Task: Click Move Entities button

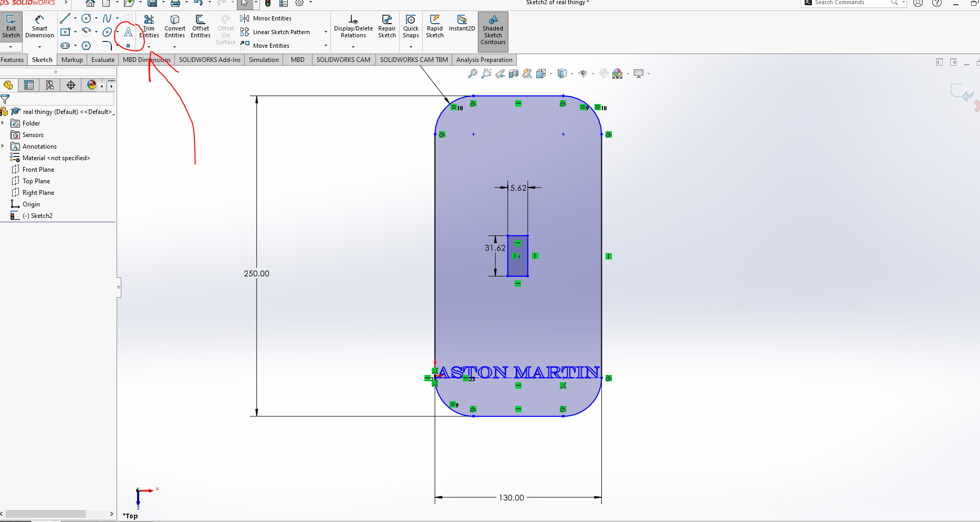Action: (x=265, y=46)
